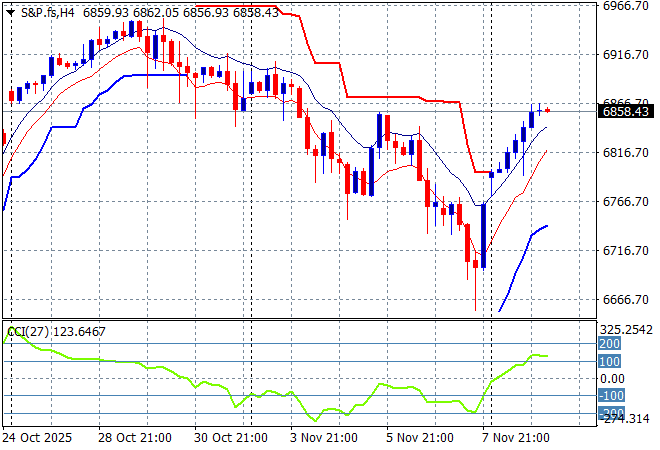Click the latest small red candle at current price
The image size is (660, 450).
tap(548, 110)
